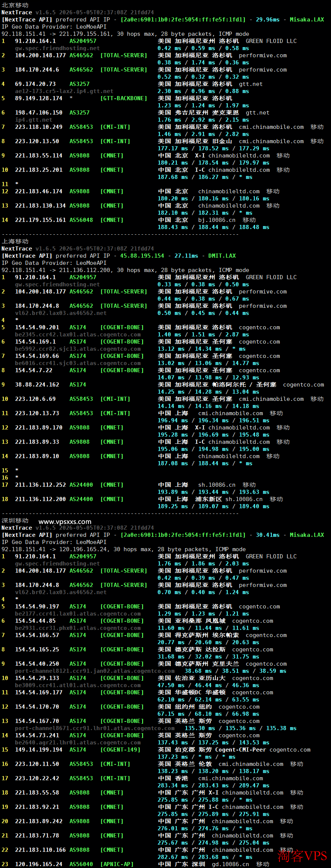Select the heading 上海移动
This screenshot has width=331, height=868.
tap(15, 241)
